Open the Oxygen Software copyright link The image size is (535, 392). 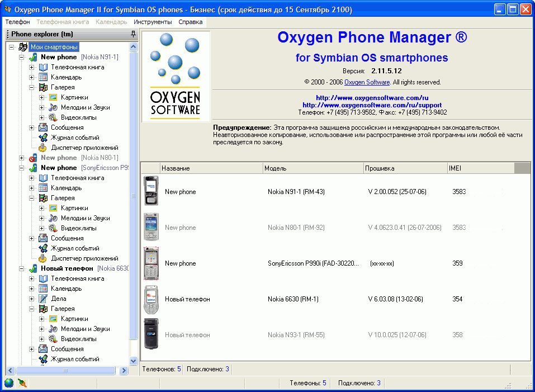pyautogui.click(x=367, y=82)
